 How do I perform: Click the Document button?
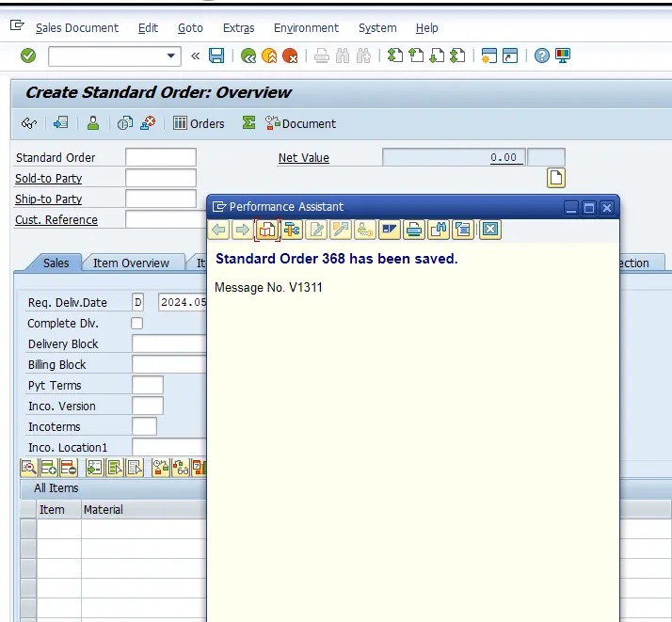(x=301, y=123)
